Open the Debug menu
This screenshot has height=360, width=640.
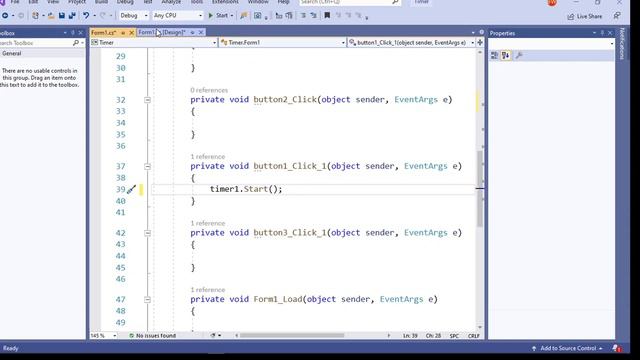click(125, 2)
